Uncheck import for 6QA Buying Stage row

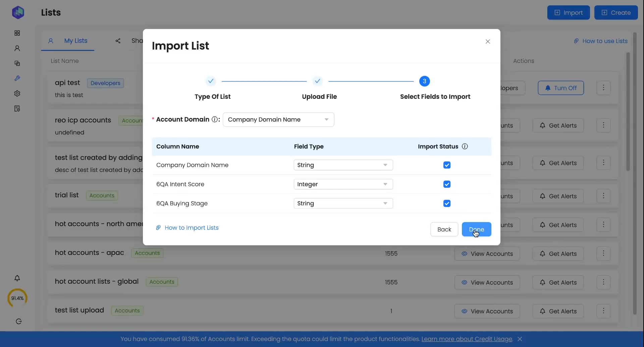tap(447, 203)
